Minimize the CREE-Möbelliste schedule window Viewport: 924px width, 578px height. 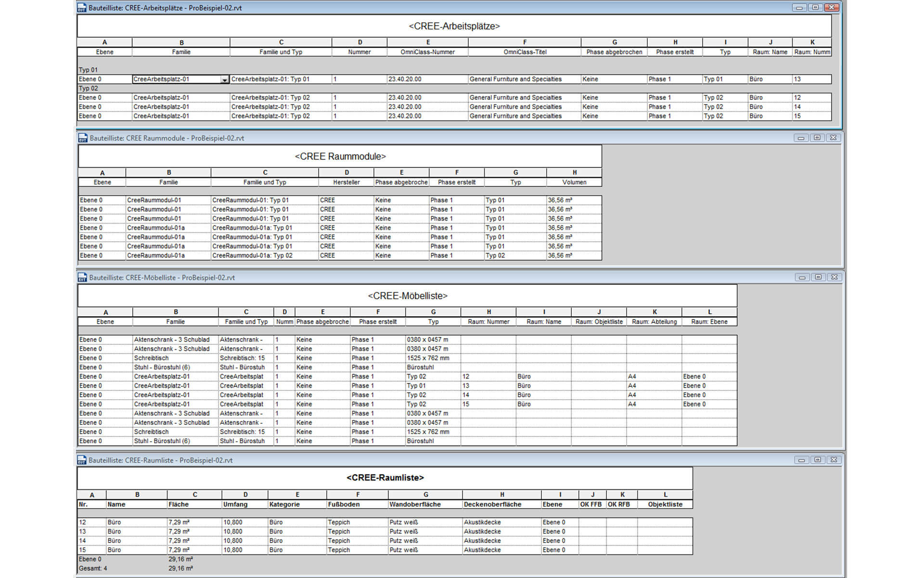tap(802, 277)
